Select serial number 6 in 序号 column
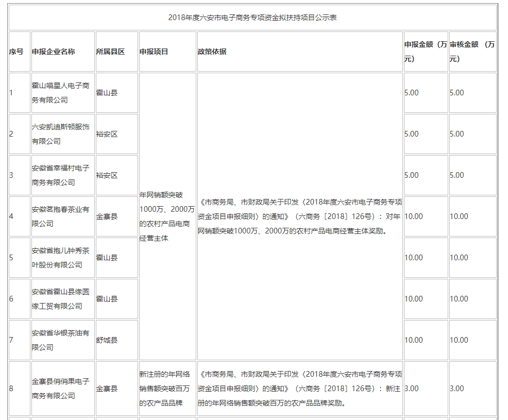 tap(11, 299)
